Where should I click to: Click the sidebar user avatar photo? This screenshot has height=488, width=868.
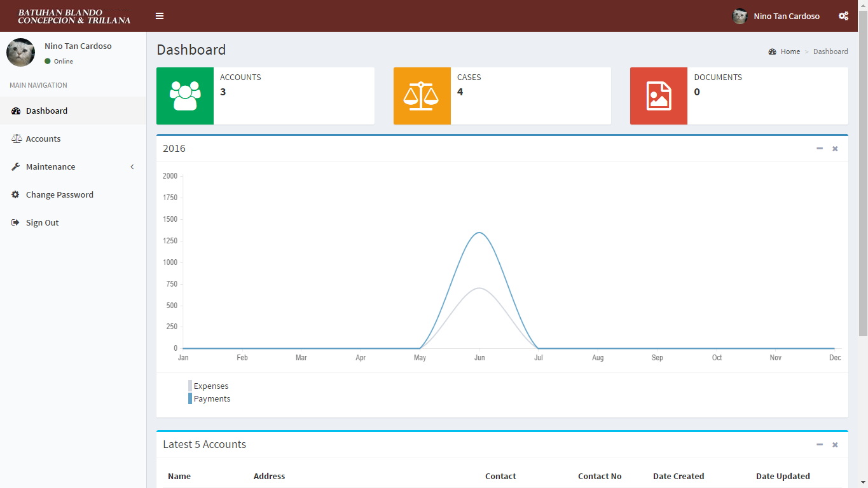coord(21,52)
